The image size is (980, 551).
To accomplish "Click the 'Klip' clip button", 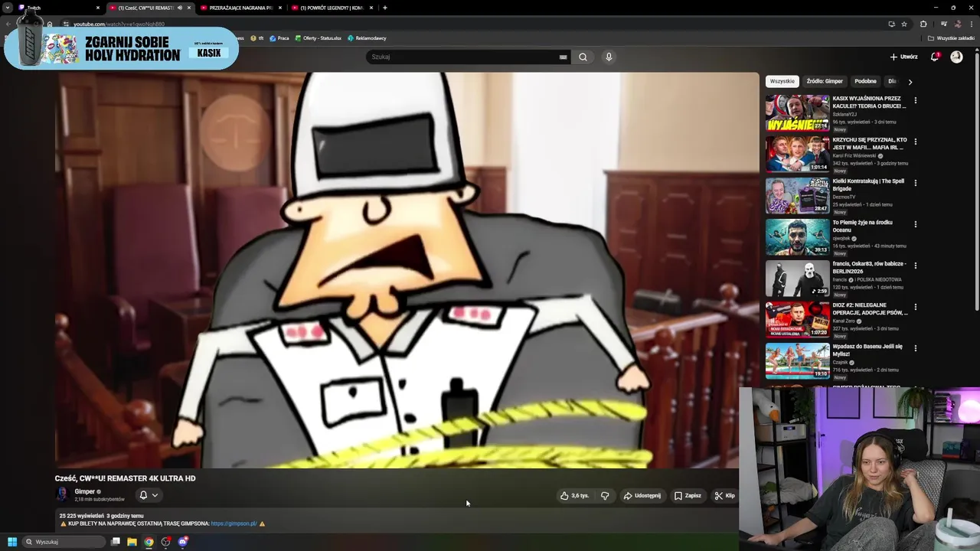I will [x=724, y=495].
